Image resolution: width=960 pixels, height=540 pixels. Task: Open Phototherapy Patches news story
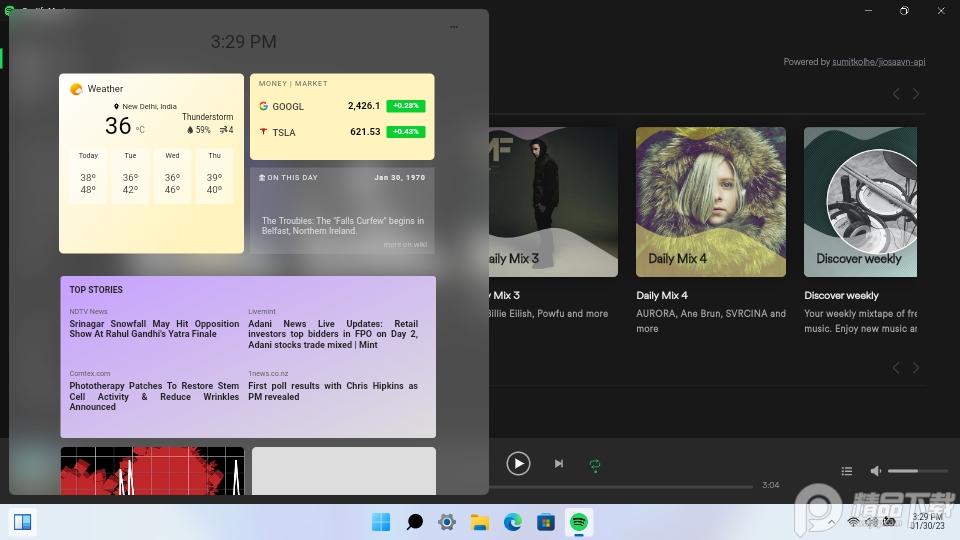(x=154, y=396)
